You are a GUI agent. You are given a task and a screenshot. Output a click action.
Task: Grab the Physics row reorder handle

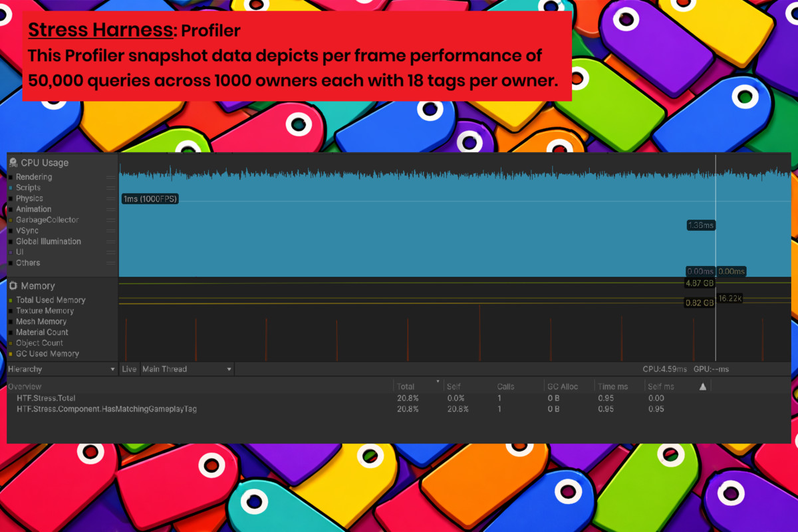[111, 199]
